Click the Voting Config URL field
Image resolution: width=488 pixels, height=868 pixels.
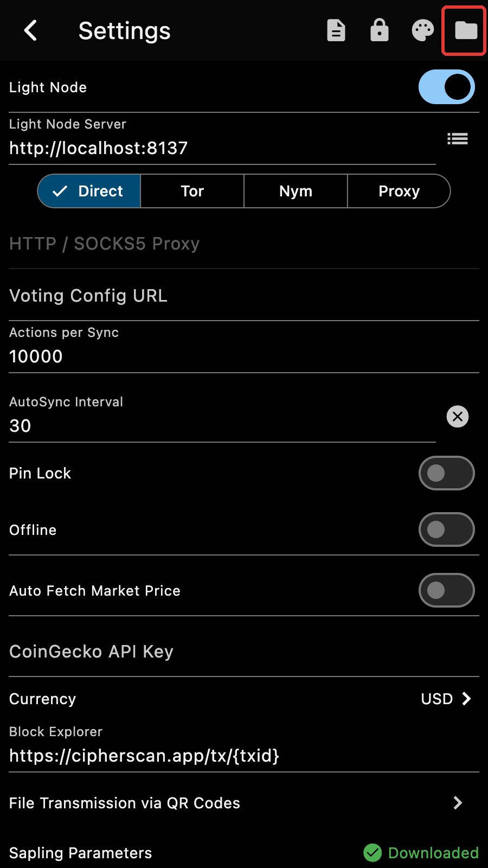pos(244,296)
